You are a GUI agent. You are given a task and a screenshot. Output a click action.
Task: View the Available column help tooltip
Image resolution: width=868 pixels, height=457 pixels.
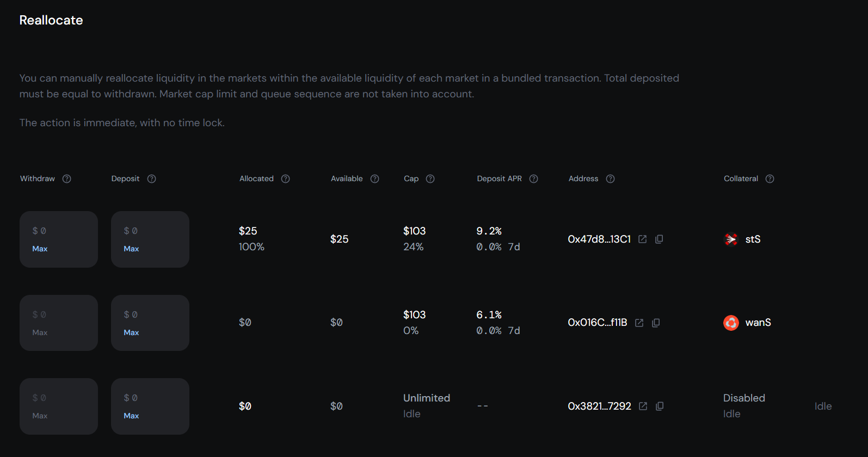pyautogui.click(x=374, y=178)
